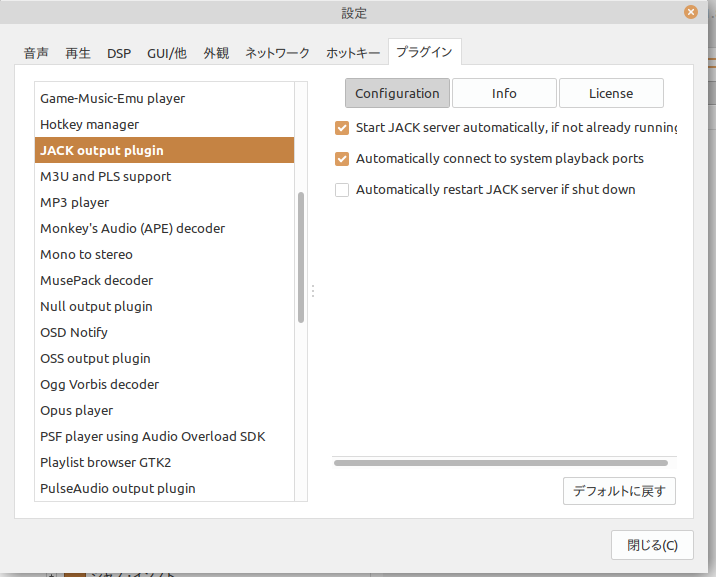Switch to the ネットワーク tab
The height and width of the screenshot is (577, 716).
[277, 53]
